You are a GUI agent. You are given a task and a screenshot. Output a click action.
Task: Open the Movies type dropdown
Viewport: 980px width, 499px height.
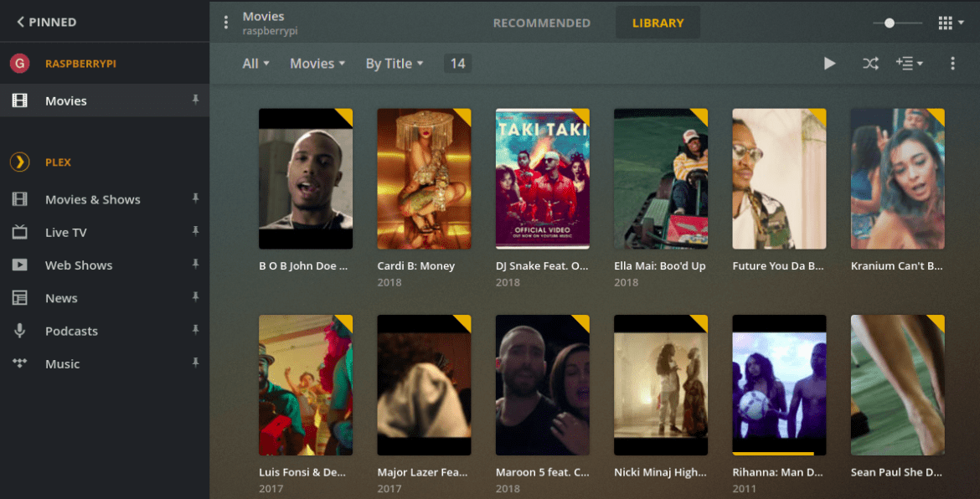tap(317, 64)
